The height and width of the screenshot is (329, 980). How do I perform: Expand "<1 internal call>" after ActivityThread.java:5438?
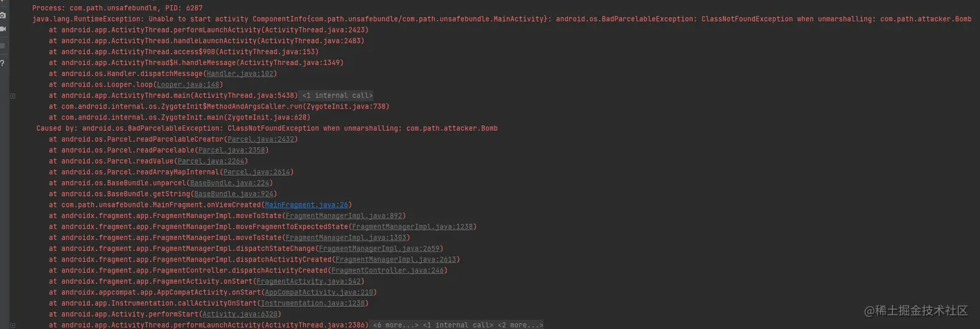coord(337,95)
